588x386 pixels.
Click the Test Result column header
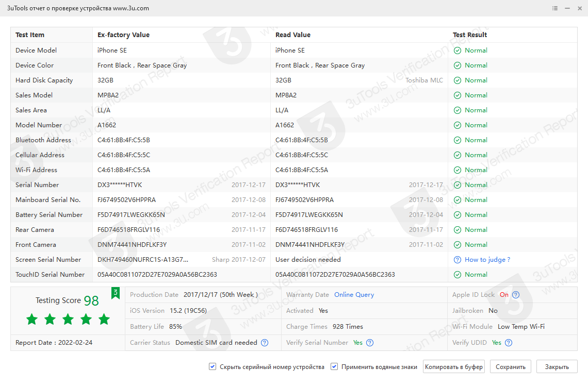(470, 35)
